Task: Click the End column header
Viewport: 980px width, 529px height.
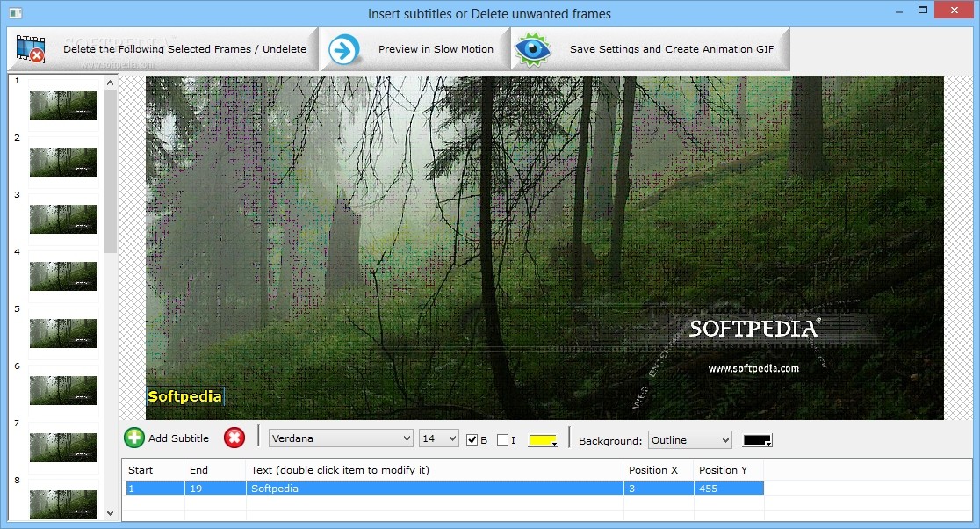Action: point(216,469)
